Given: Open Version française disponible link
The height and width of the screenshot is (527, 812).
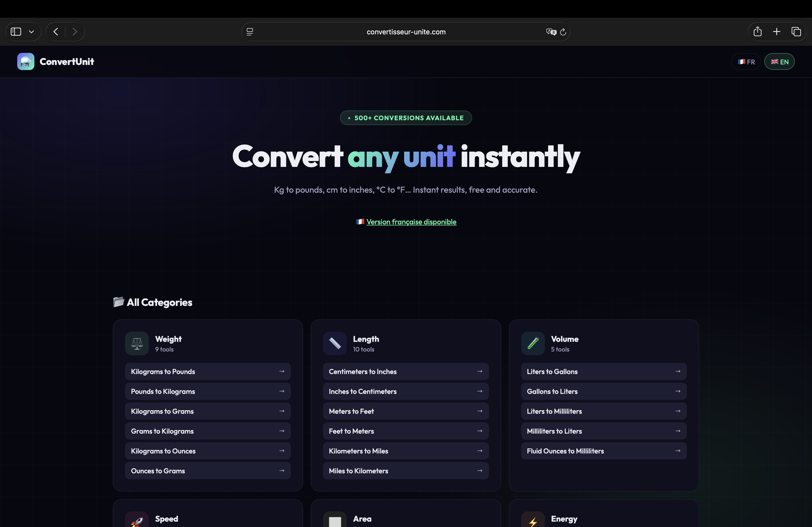Looking at the screenshot, I should click(x=411, y=222).
